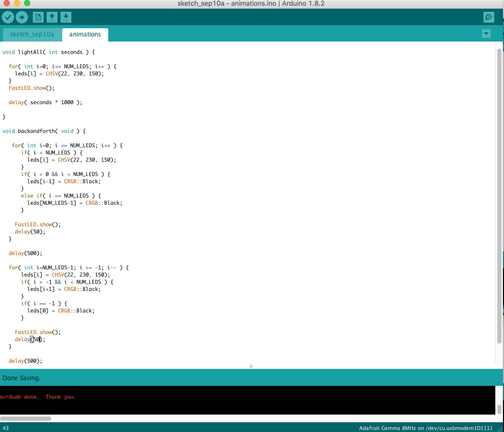Select the animations tab
The height and width of the screenshot is (432, 504).
(85, 34)
